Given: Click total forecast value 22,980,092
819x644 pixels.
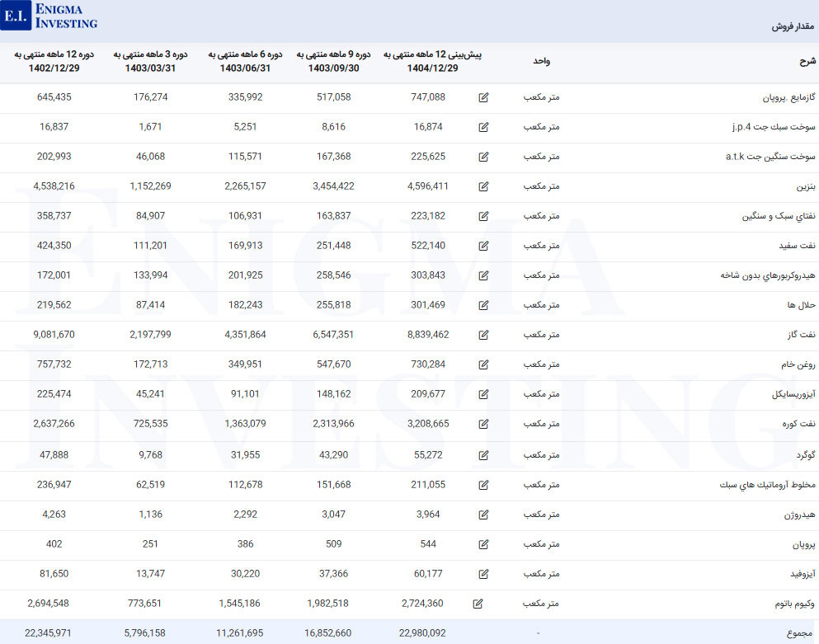Looking at the screenshot, I should click(x=422, y=633).
